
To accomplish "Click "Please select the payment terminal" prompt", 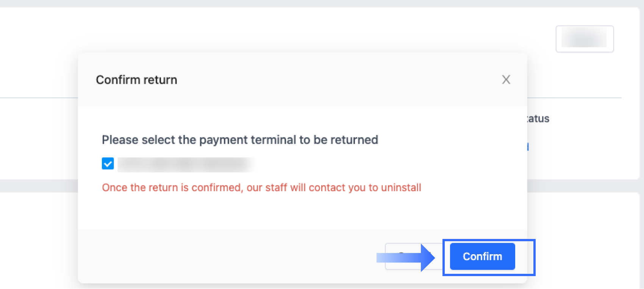I will tap(240, 140).
